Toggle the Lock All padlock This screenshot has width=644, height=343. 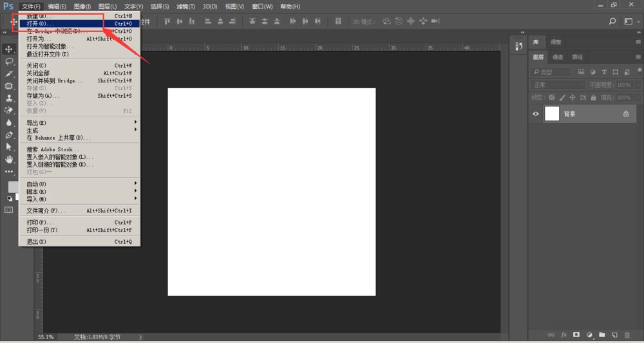[594, 98]
